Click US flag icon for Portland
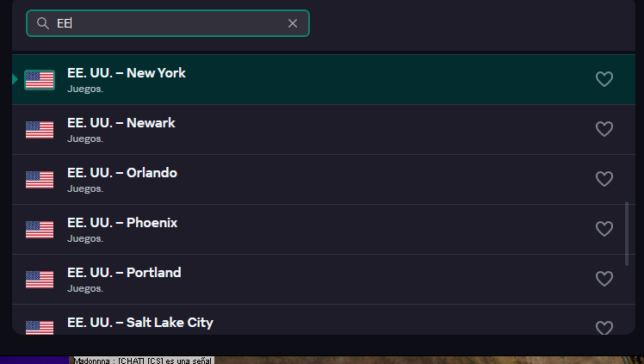This screenshot has height=364, width=644. click(x=40, y=280)
